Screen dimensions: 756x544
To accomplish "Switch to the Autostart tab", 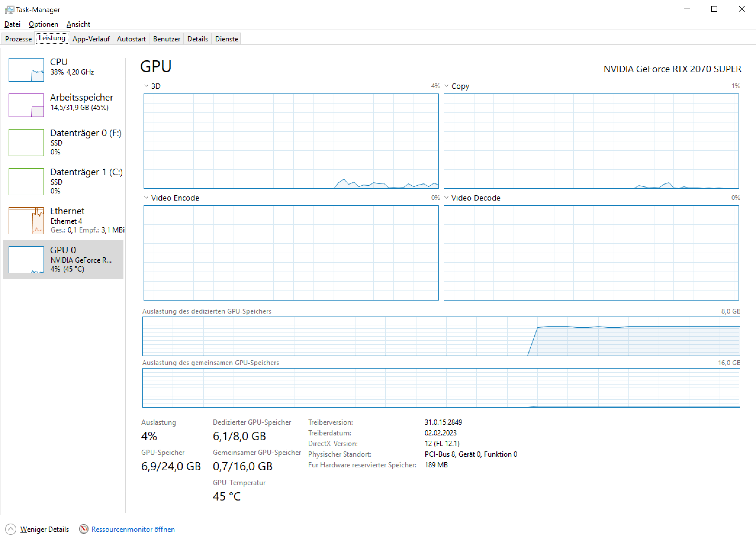I will pyautogui.click(x=131, y=39).
